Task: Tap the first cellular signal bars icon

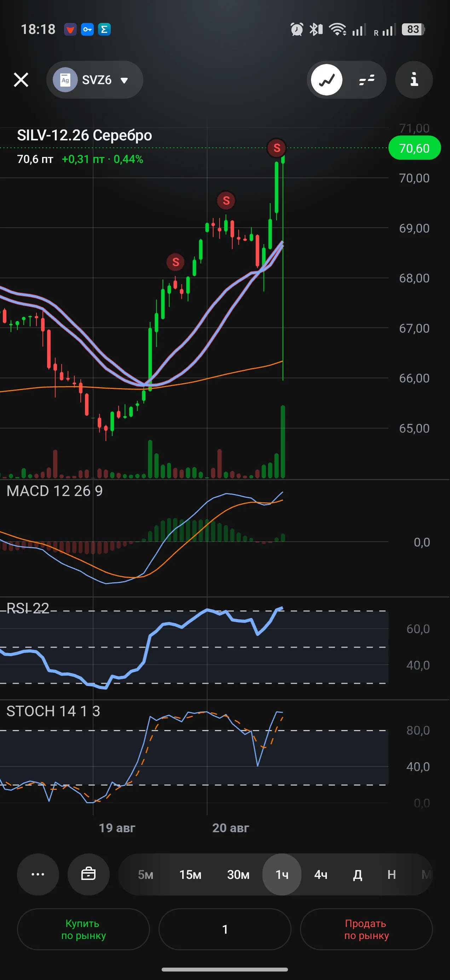Action: point(359,29)
